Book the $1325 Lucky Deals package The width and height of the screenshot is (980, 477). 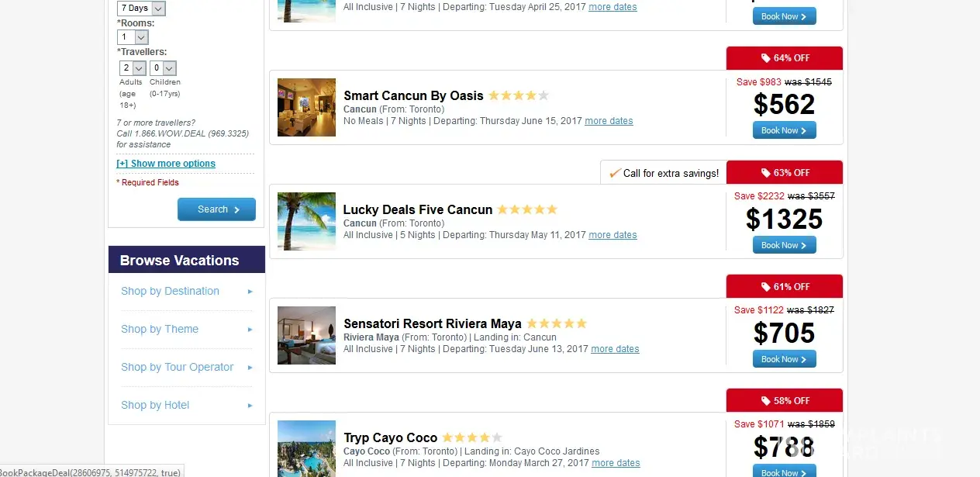tap(784, 245)
